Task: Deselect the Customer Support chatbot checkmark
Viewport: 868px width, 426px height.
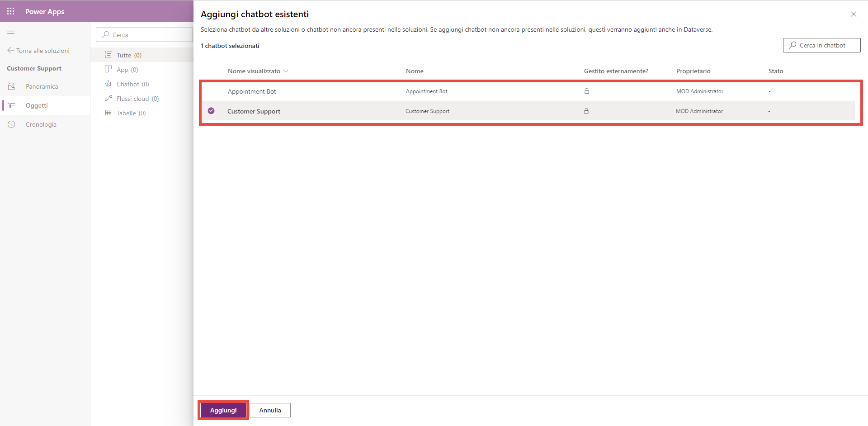Action: 211,111
